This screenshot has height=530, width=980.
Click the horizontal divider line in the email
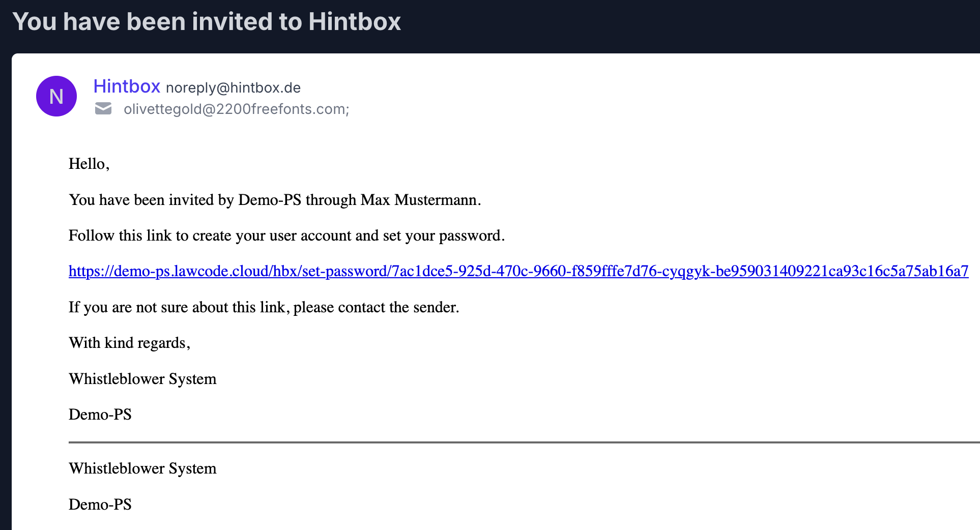tap(509, 443)
